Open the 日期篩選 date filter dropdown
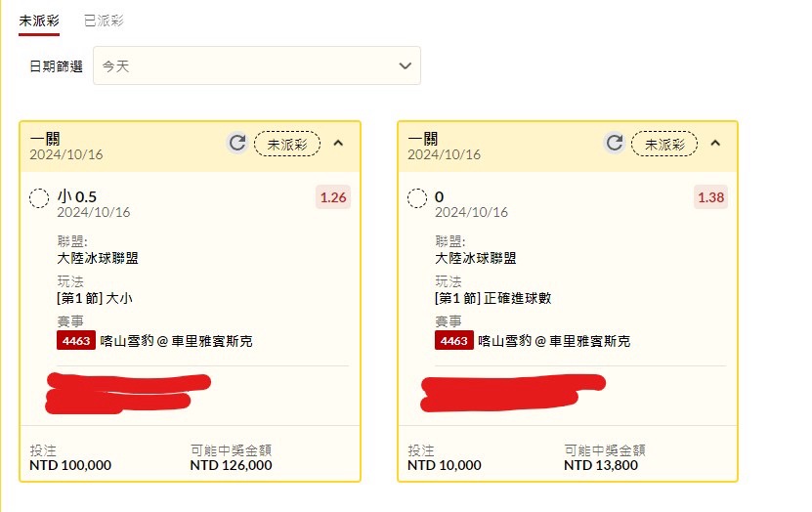The width and height of the screenshot is (812, 512). point(257,65)
